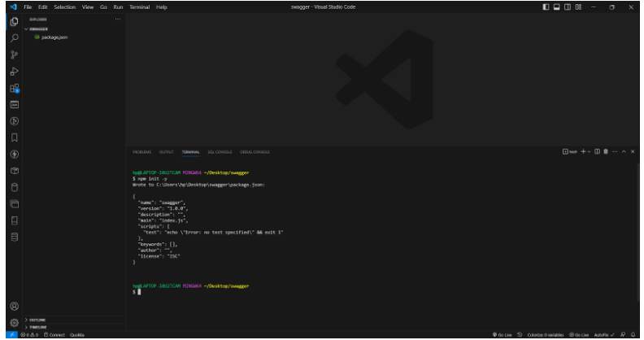Open the Manage gear icon
The width and height of the screenshot is (644, 340).
14,323
